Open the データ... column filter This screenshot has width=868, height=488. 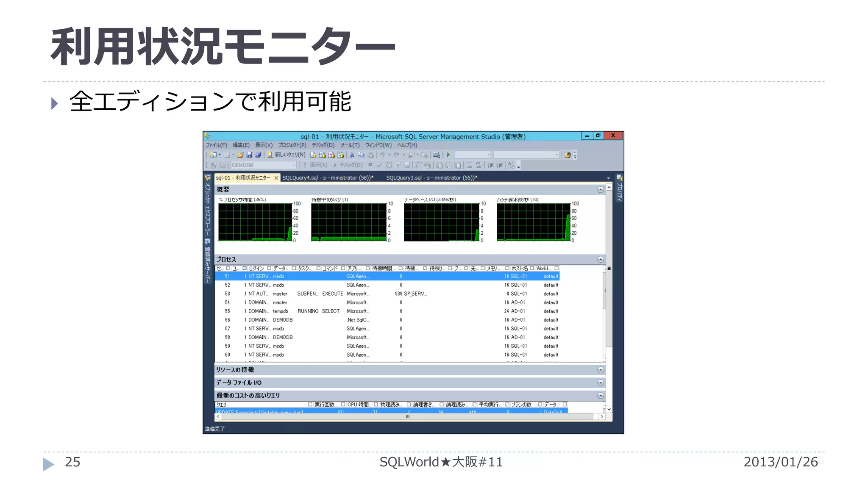pos(294,268)
